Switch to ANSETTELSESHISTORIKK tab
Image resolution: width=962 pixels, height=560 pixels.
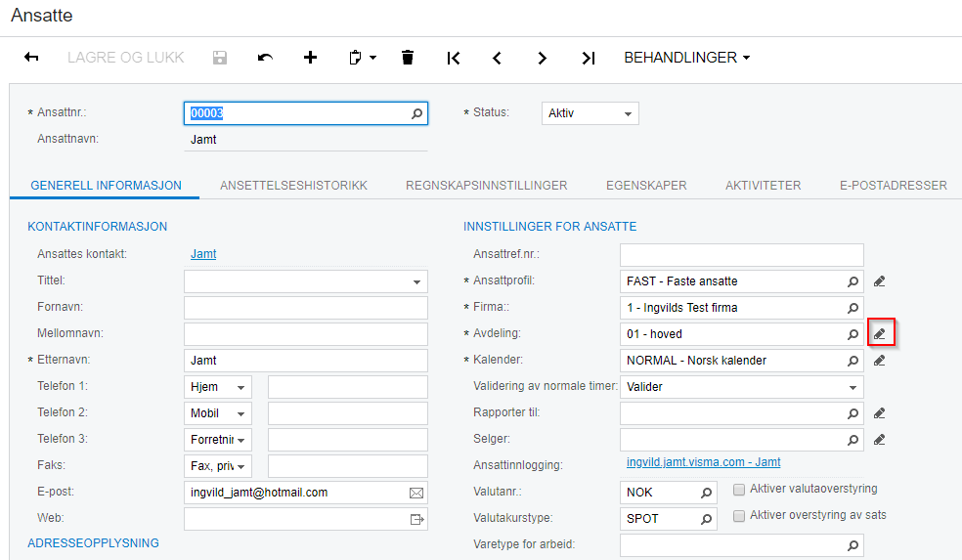(294, 186)
